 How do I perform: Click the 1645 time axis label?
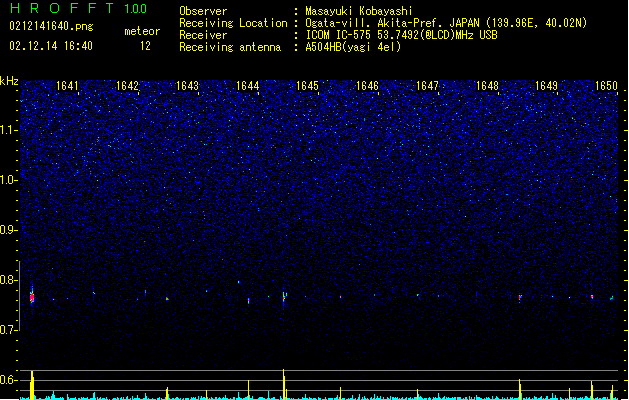pyautogui.click(x=307, y=86)
